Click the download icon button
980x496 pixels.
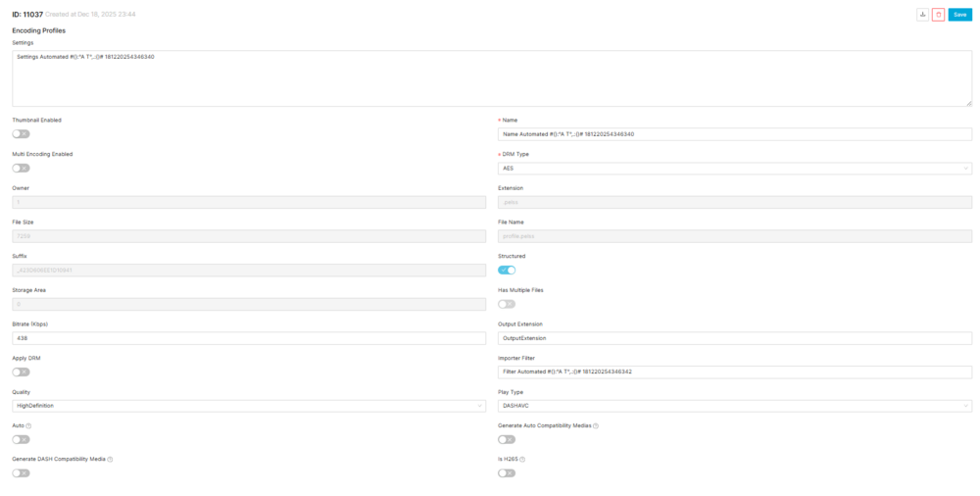[922, 15]
